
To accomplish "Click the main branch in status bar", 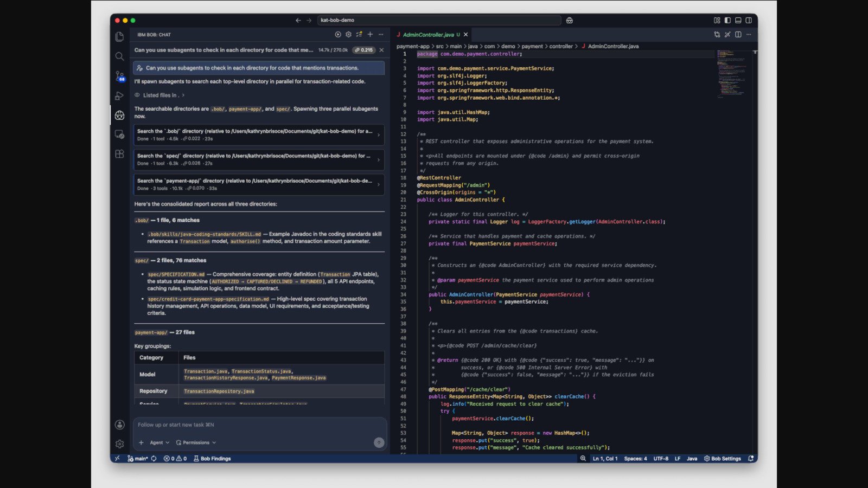I will 138,459.
